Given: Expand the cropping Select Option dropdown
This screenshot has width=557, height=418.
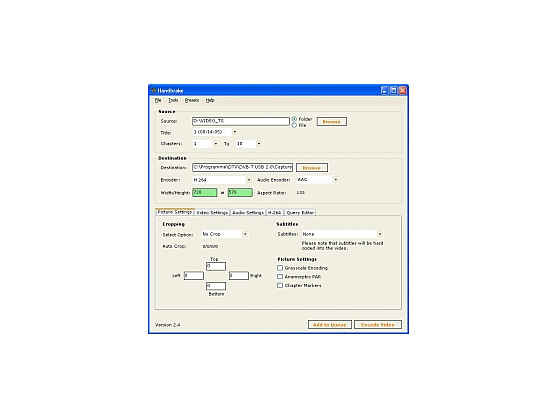Looking at the screenshot, I should tap(245, 234).
